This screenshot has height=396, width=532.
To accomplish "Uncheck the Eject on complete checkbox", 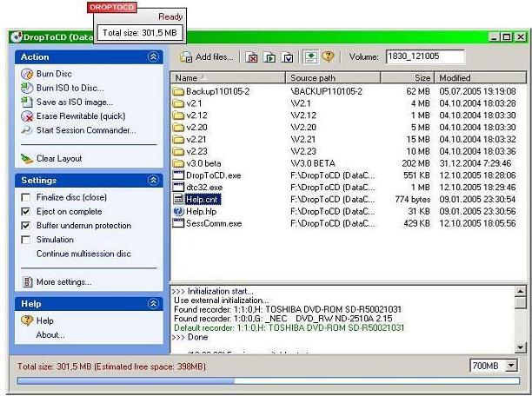I will 25,212.
